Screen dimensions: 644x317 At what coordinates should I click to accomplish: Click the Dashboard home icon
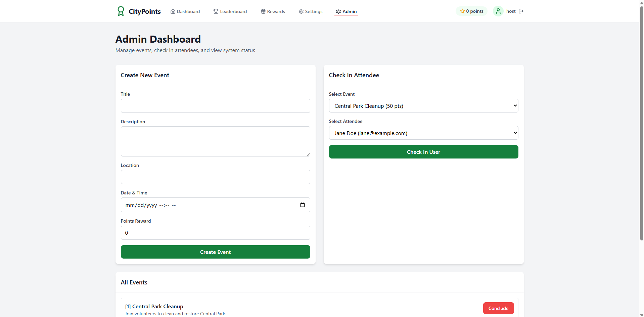(x=173, y=11)
